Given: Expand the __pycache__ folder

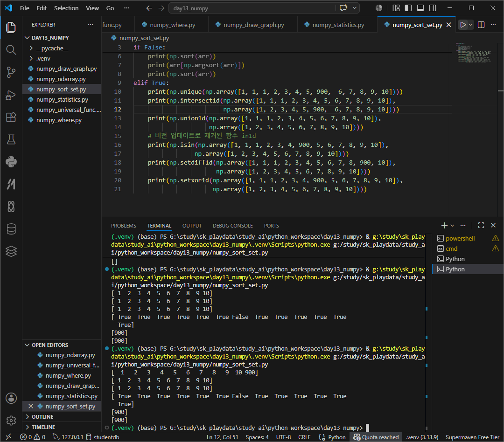Looking at the screenshot, I should pyautogui.click(x=62, y=48).
